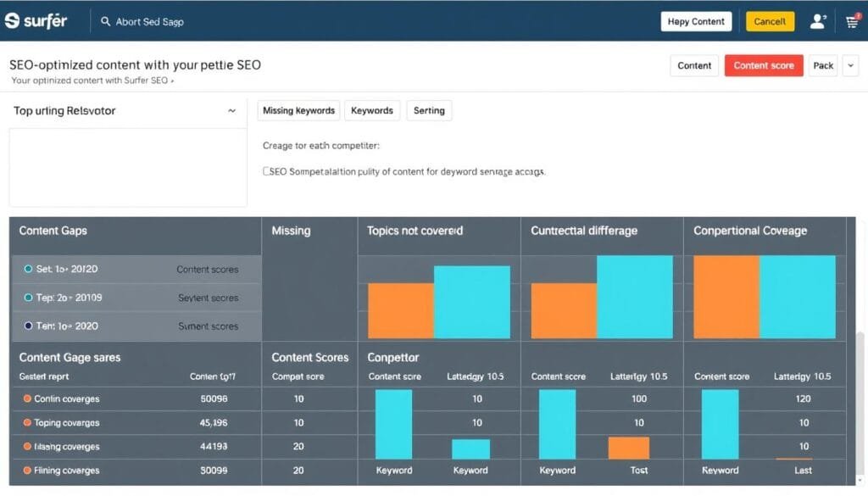This screenshot has width=868, height=496.
Task: Click the red Content score button
Action: (x=764, y=65)
